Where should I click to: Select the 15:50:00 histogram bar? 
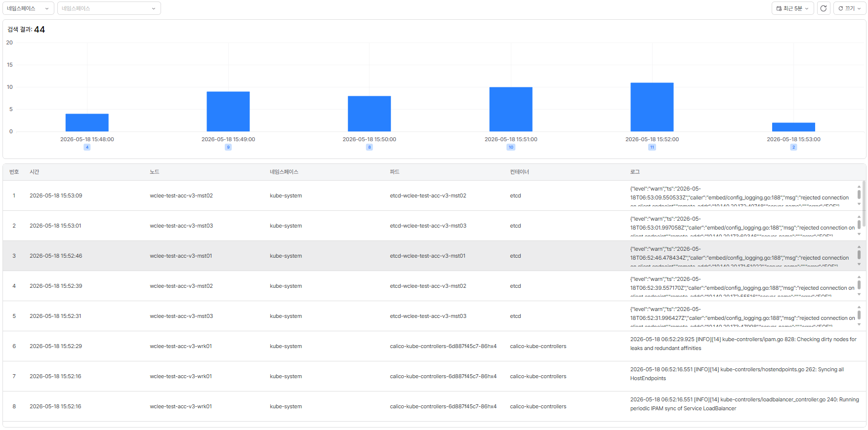(x=370, y=114)
